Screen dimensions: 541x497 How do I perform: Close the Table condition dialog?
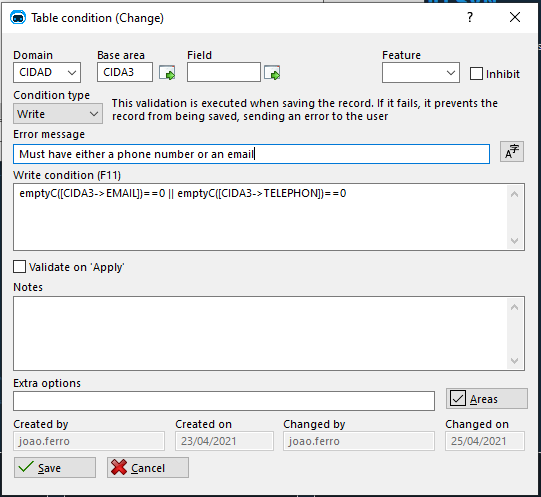coord(515,17)
